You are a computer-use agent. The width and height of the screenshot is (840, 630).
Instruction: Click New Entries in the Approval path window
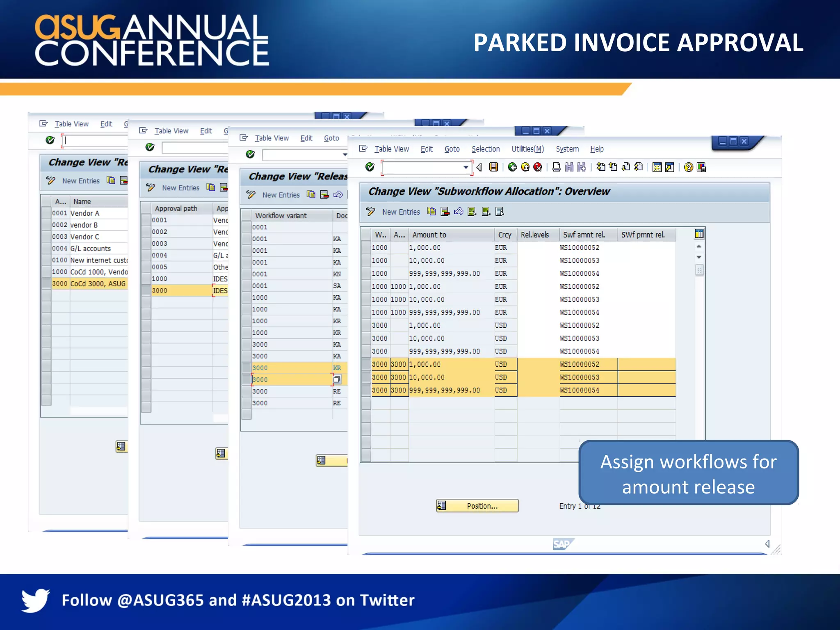point(180,188)
